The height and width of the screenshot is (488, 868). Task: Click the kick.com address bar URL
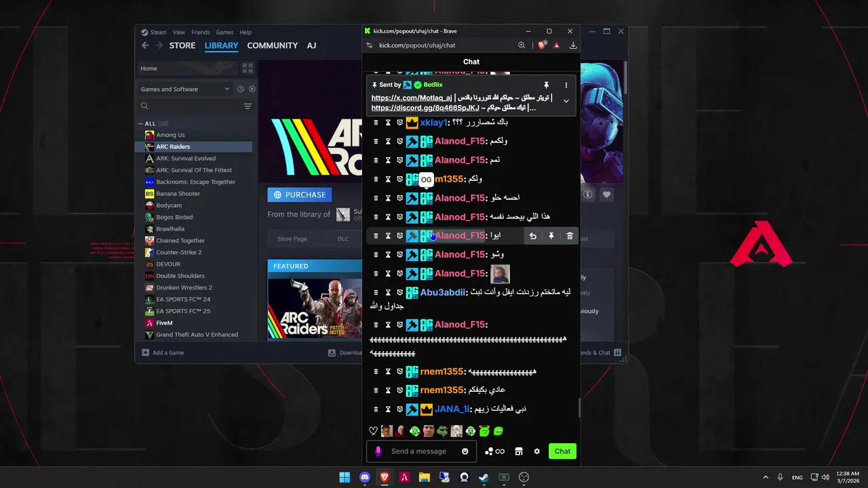[x=417, y=45]
